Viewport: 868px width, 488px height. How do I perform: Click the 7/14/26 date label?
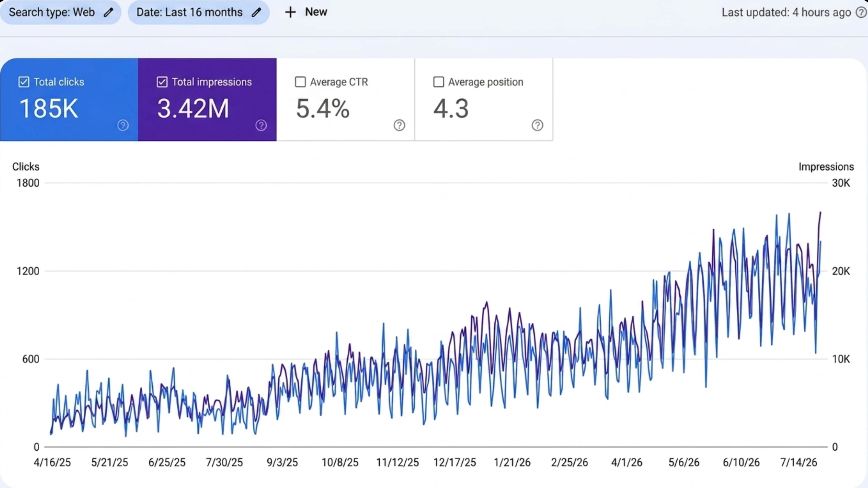799,463
